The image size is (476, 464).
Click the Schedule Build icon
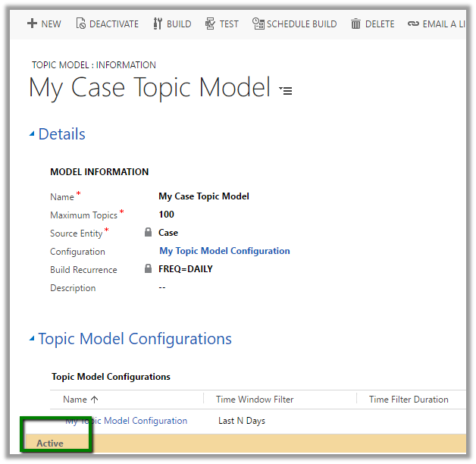click(258, 24)
